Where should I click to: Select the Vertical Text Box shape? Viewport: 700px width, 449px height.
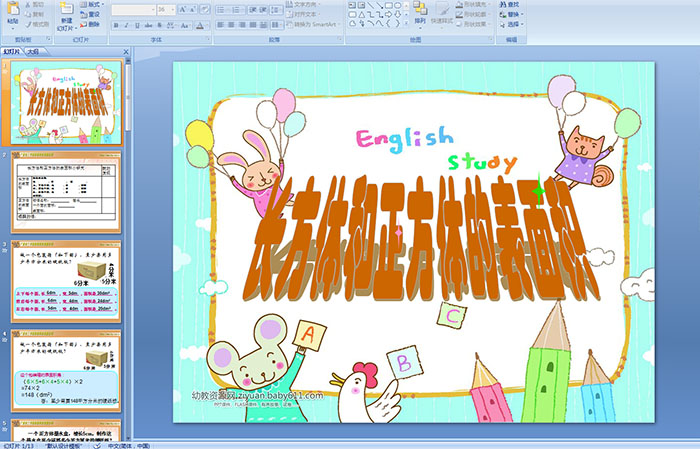pos(362,5)
